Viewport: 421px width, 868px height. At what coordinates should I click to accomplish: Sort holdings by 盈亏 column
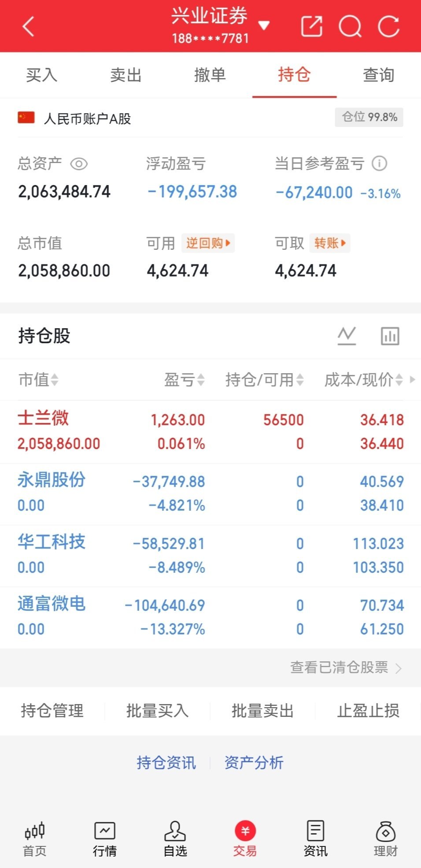tap(184, 379)
